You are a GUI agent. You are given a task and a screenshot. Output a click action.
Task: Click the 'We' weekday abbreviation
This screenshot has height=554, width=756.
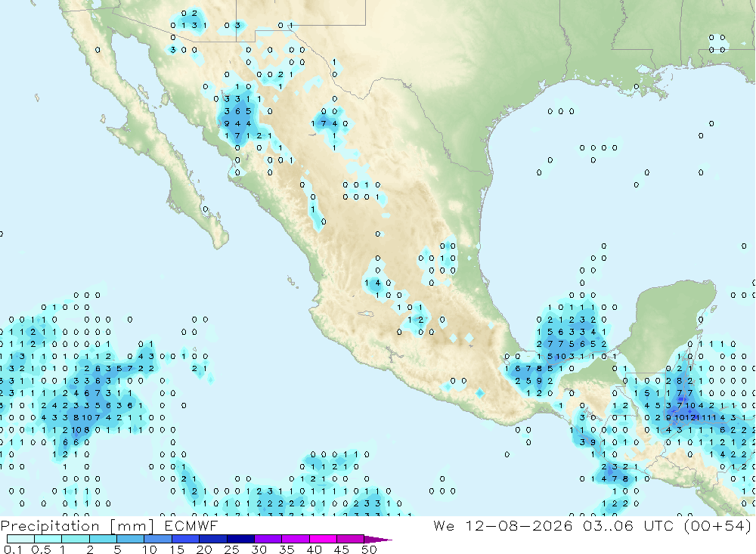[x=444, y=525]
